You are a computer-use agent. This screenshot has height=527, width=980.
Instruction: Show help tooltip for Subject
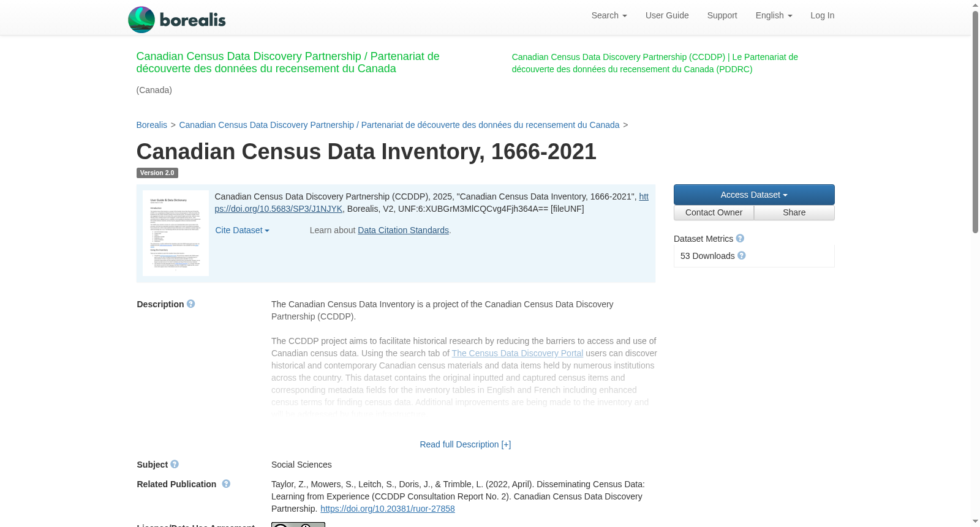pyautogui.click(x=175, y=464)
